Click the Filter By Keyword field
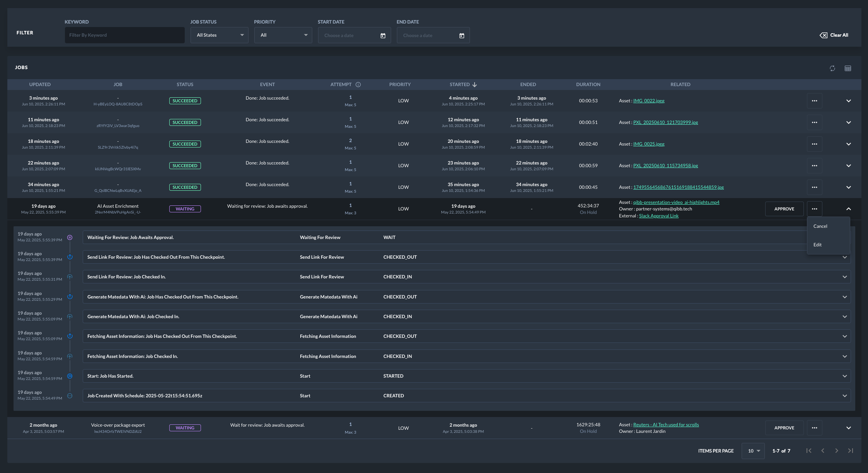Image resolution: width=868 pixels, height=473 pixels. (x=124, y=35)
